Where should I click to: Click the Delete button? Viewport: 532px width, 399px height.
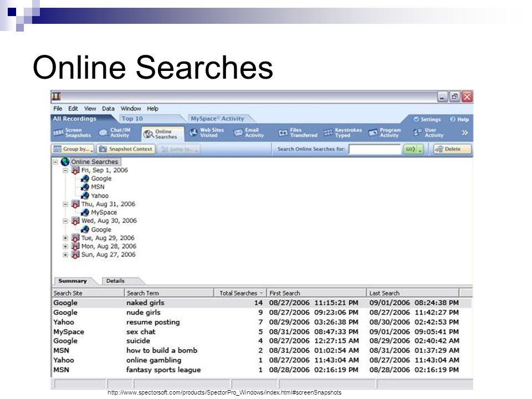[x=452, y=149]
